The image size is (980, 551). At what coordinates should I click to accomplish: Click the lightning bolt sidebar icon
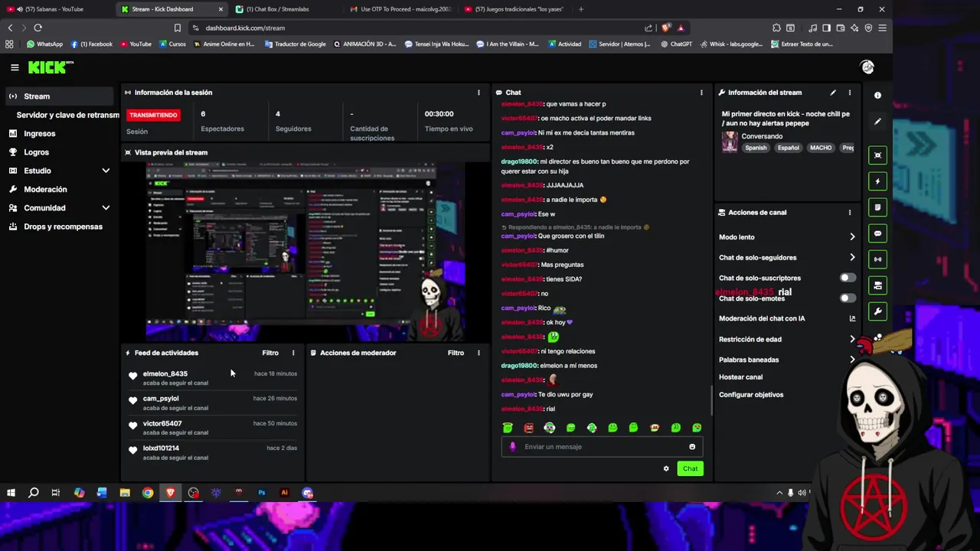pyautogui.click(x=877, y=181)
